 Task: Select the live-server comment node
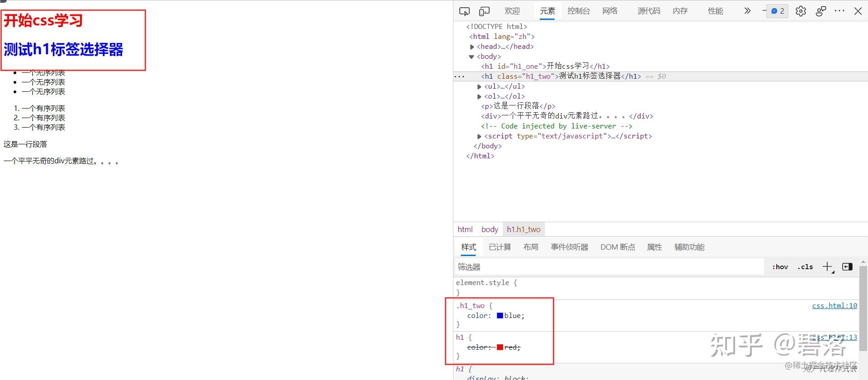point(557,126)
